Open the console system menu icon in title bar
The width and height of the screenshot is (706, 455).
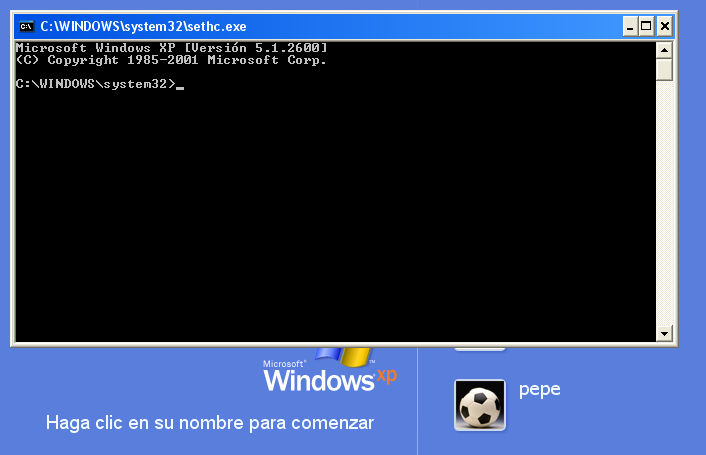(27, 27)
